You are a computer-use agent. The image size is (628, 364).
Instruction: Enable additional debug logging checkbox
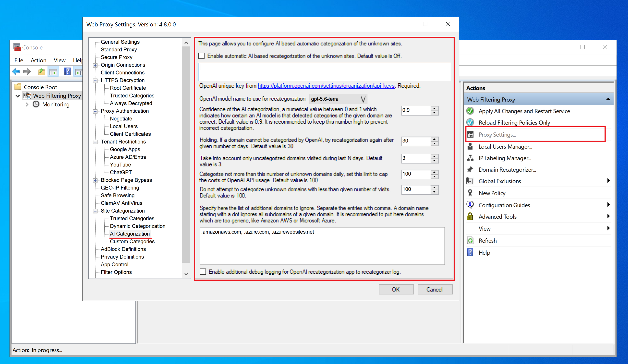pos(203,272)
